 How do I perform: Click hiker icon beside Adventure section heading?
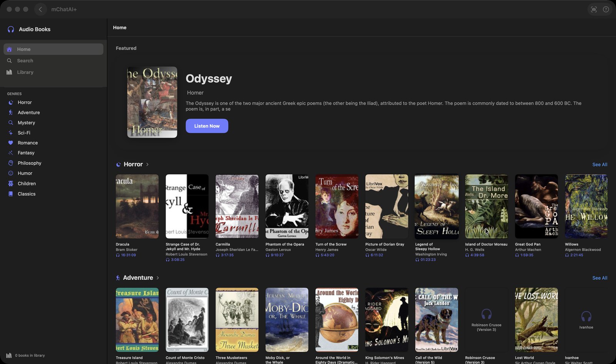coord(118,278)
